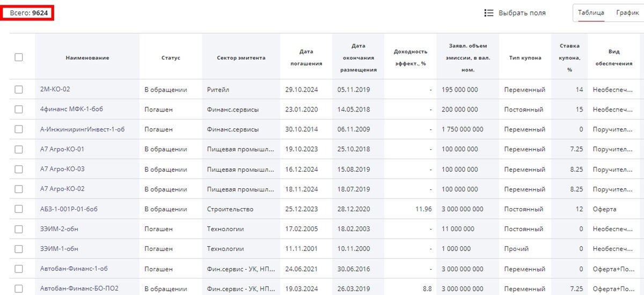Open the bond Автобан-Финанс-1-об
Viewport: 644px width, 295px height.
(74, 269)
